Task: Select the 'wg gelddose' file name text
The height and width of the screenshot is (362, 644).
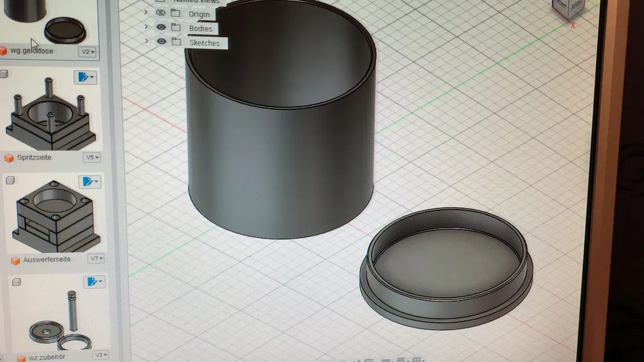Action: point(32,51)
